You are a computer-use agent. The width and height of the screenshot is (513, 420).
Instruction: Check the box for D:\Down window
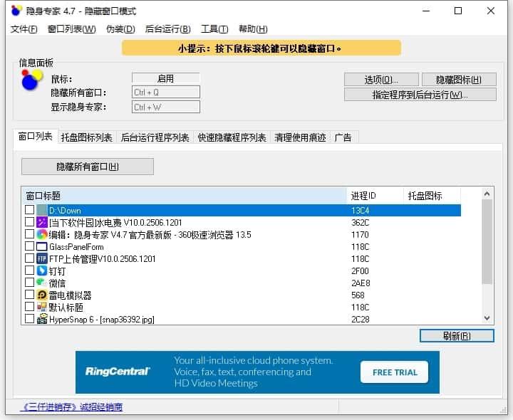(x=29, y=210)
